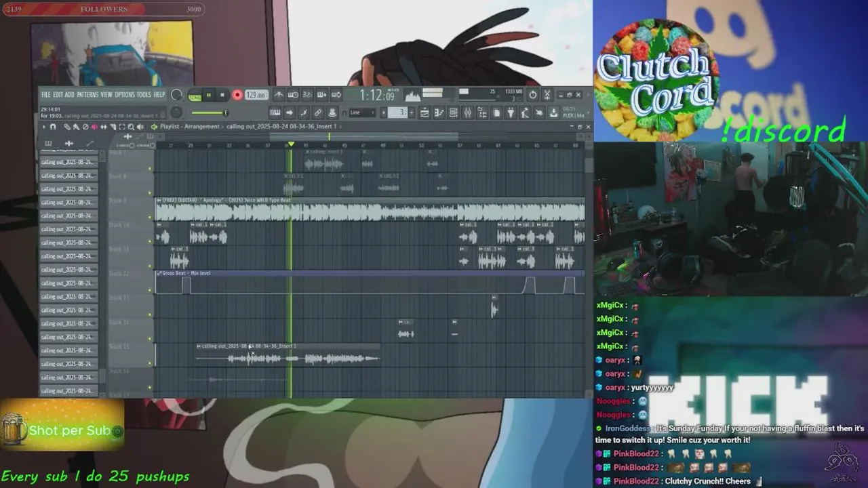This screenshot has height=488, width=868.
Task: Click the master pitch knob
Action: (176, 112)
